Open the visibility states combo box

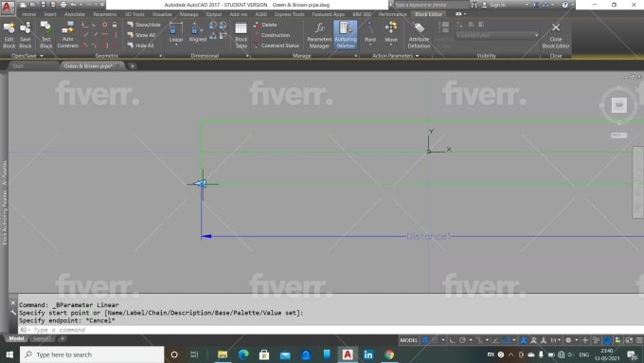[496, 35]
